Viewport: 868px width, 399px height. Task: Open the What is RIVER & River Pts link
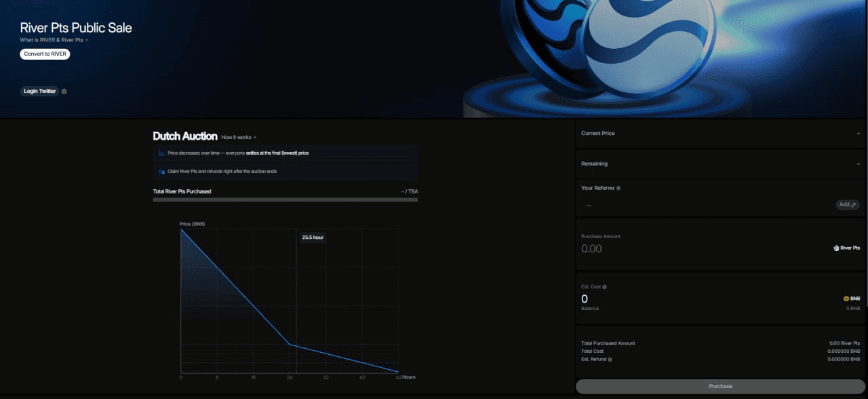54,40
